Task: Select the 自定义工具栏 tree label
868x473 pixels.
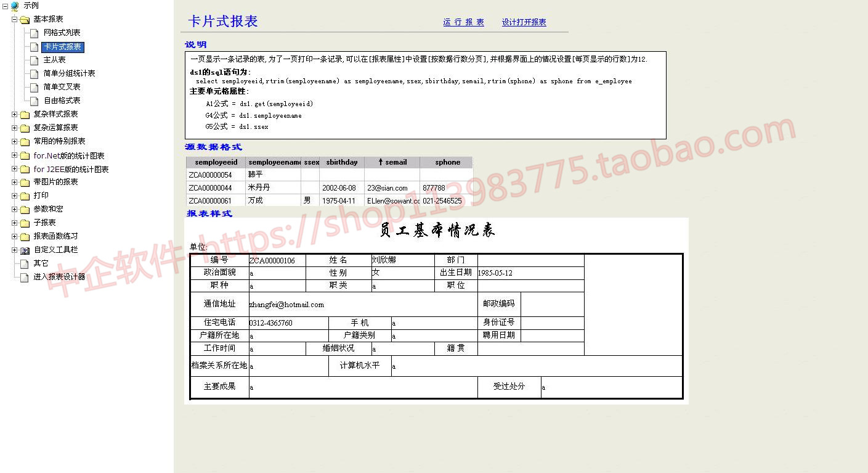Action: pos(55,250)
